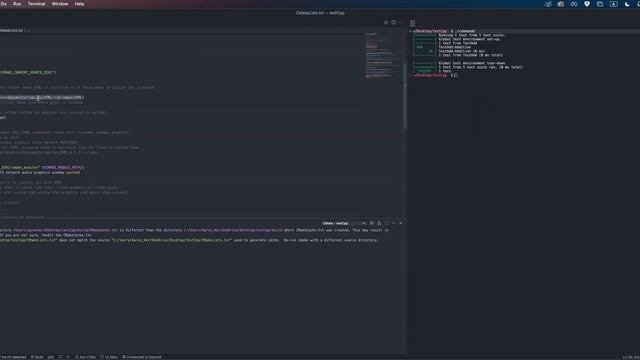Open the Help menu
Image resolution: width=640 pixels, height=360 pixels.
[x=80, y=4]
